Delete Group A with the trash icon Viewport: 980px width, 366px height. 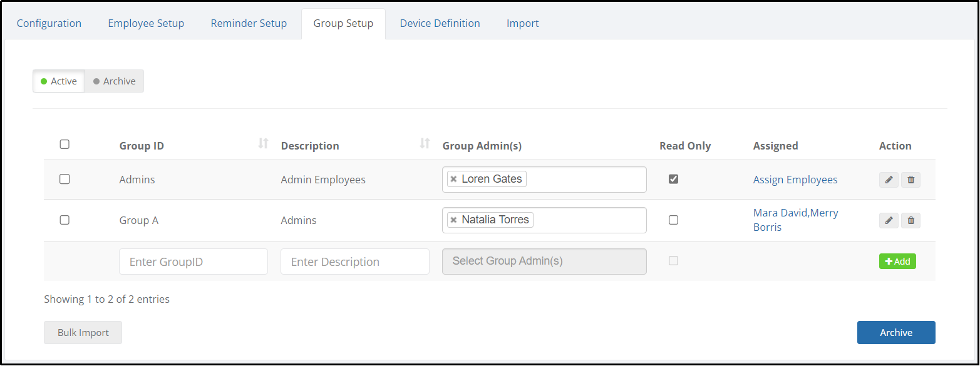[910, 220]
